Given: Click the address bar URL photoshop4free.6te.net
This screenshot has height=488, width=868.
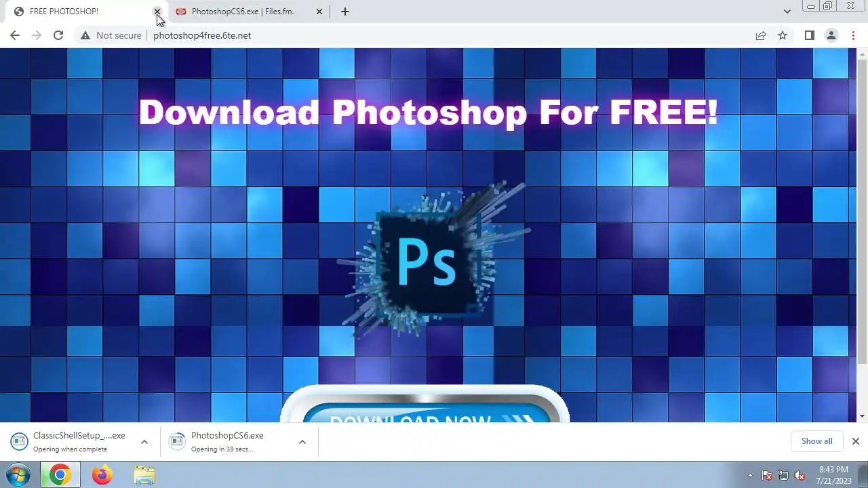Looking at the screenshot, I should (x=202, y=35).
